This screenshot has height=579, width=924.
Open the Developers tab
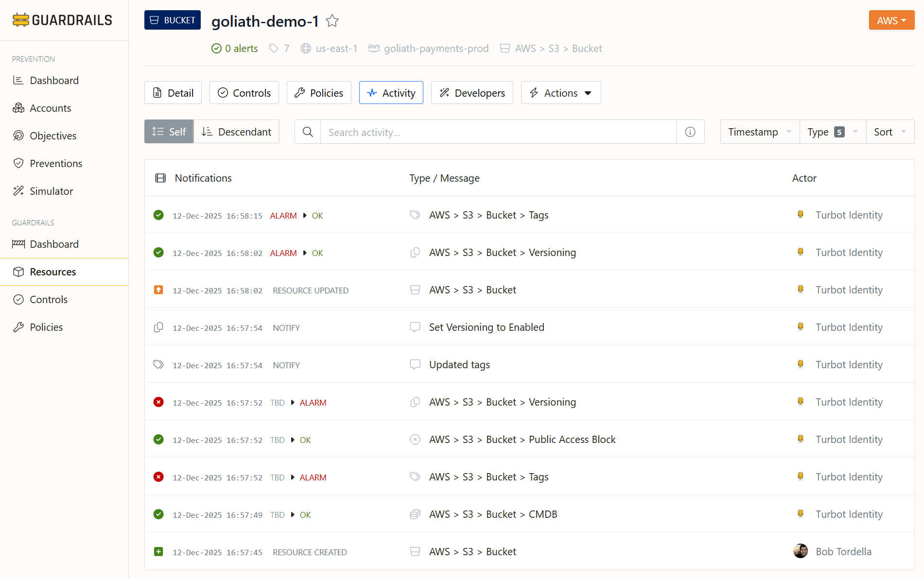pyautogui.click(x=471, y=92)
